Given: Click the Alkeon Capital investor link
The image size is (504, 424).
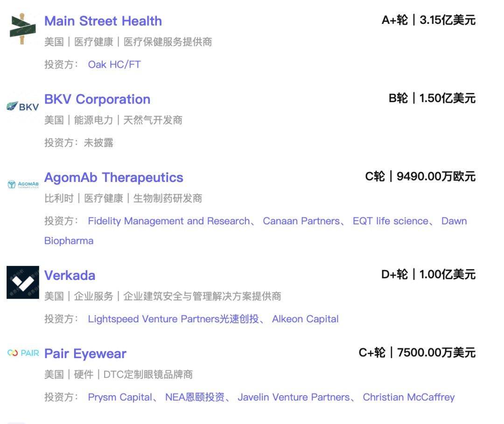Looking at the screenshot, I should coord(305,319).
